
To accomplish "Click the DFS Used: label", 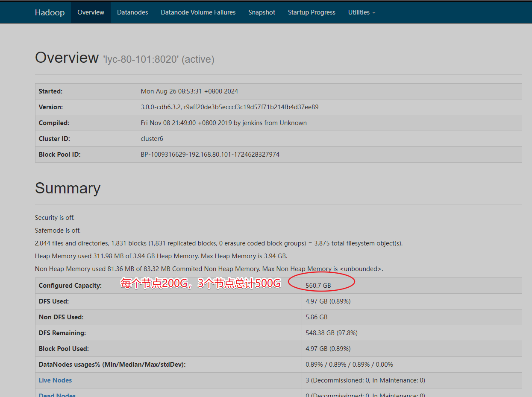I will (x=54, y=301).
